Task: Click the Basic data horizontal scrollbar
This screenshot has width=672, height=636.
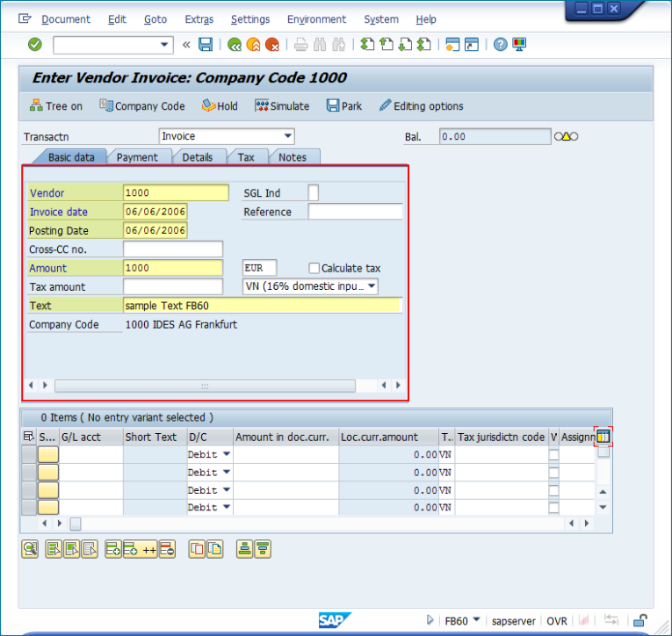Action: (x=204, y=386)
